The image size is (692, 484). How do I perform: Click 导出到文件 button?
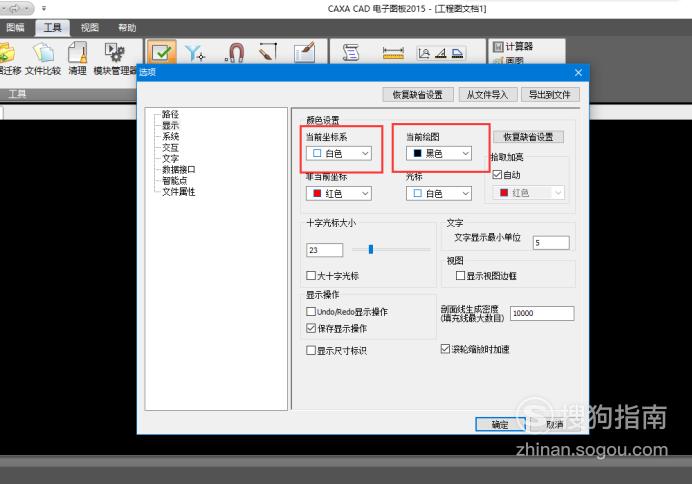tap(550, 95)
